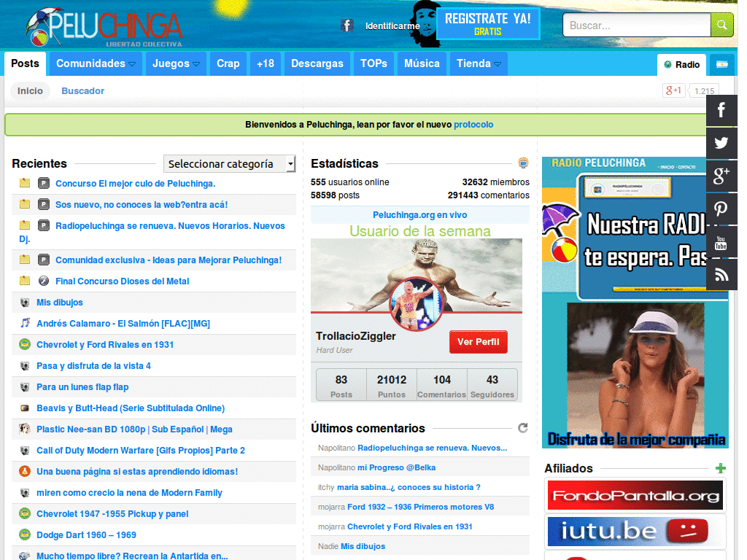Click user avatar of TrollacioZiggler
Image resolution: width=747 pixels, height=560 pixels.
[417, 304]
